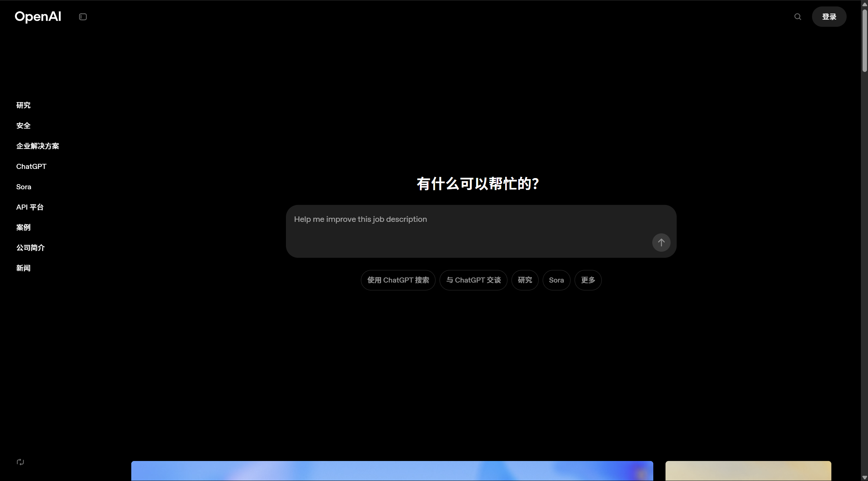Click the 登录 login button

[829, 17]
